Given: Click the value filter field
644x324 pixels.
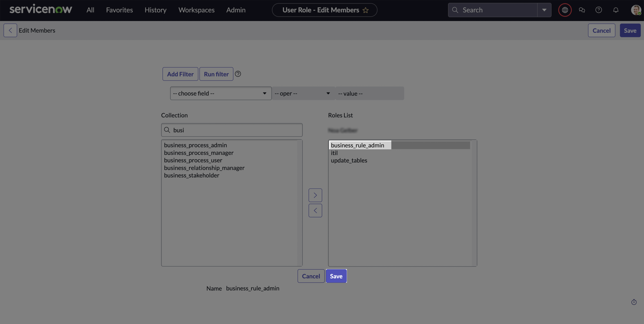Looking at the screenshot, I should pos(369,93).
